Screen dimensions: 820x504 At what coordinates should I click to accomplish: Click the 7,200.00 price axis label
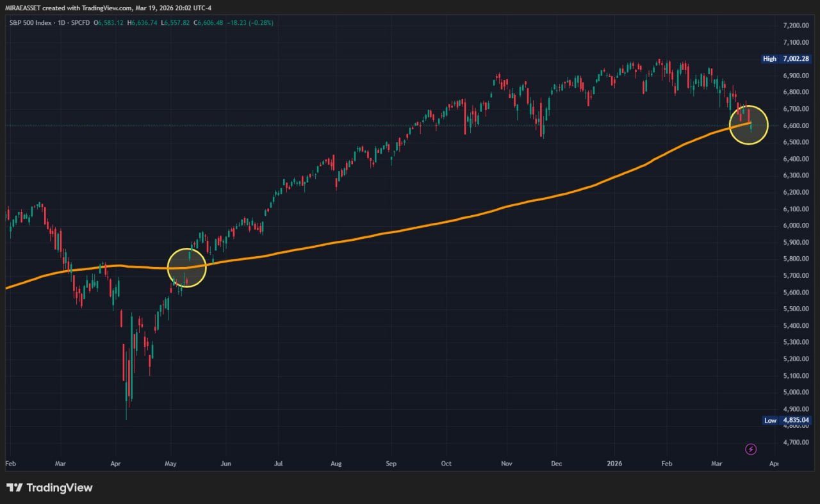[x=796, y=26]
